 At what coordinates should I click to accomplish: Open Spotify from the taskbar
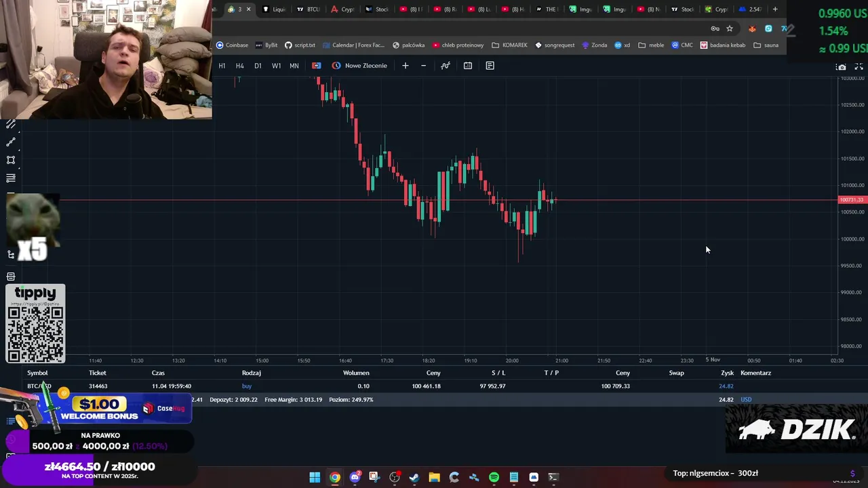(494, 477)
